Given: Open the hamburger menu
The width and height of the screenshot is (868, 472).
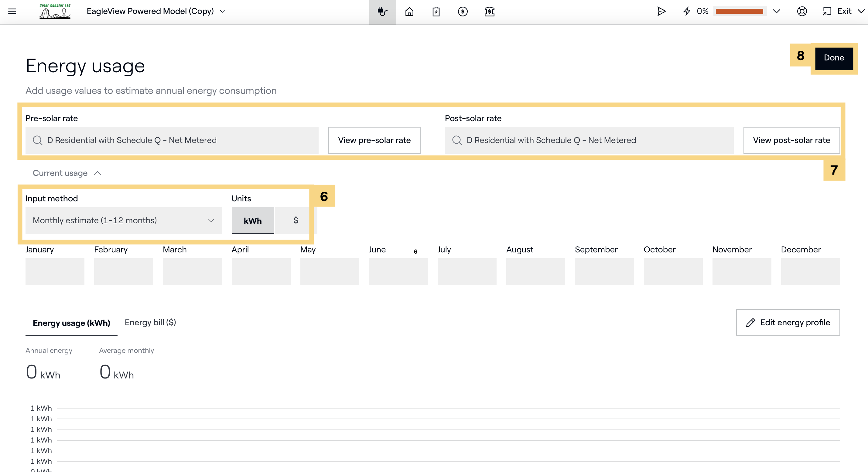Looking at the screenshot, I should coord(12,12).
